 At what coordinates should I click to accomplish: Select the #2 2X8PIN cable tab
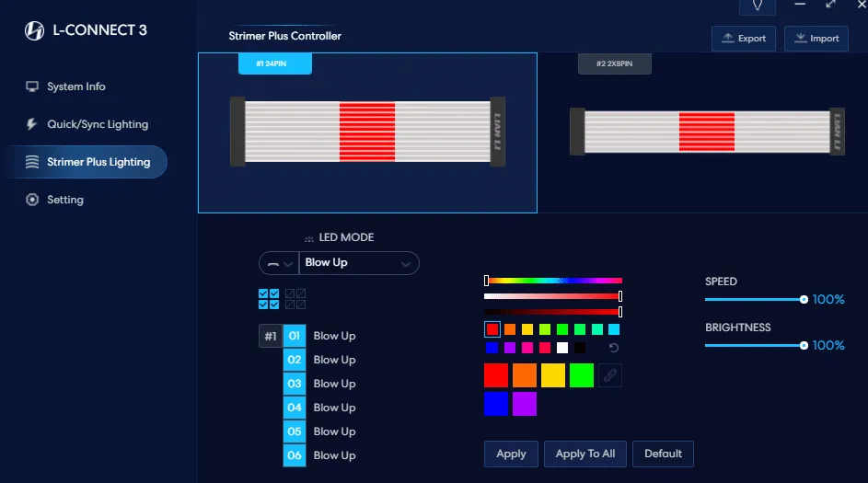click(x=615, y=63)
